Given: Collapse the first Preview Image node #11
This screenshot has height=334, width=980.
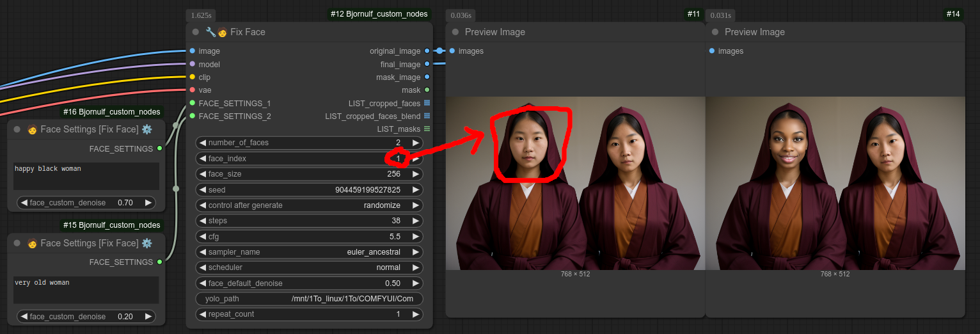Looking at the screenshot, I should (x=455, y=32).
